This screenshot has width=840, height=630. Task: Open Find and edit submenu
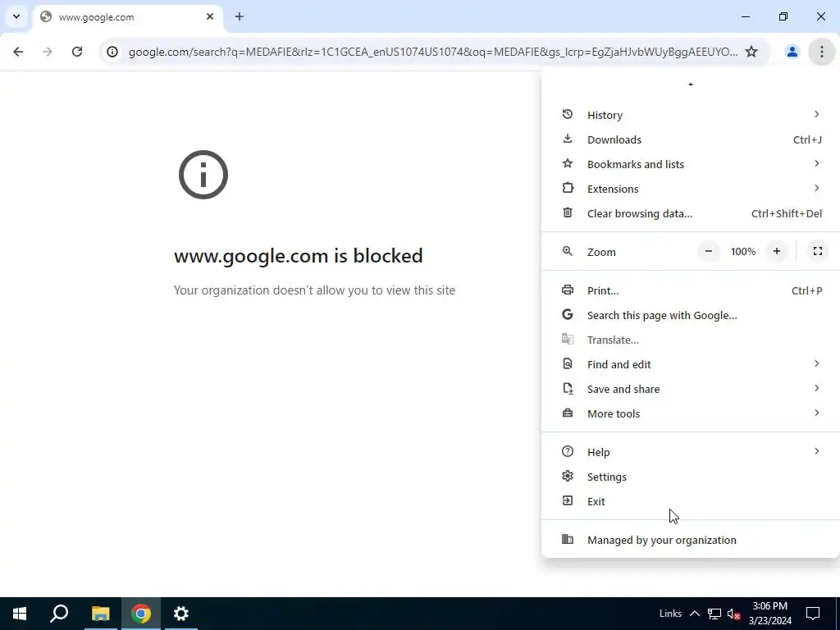pyautogui.click(x=691, y=364)
